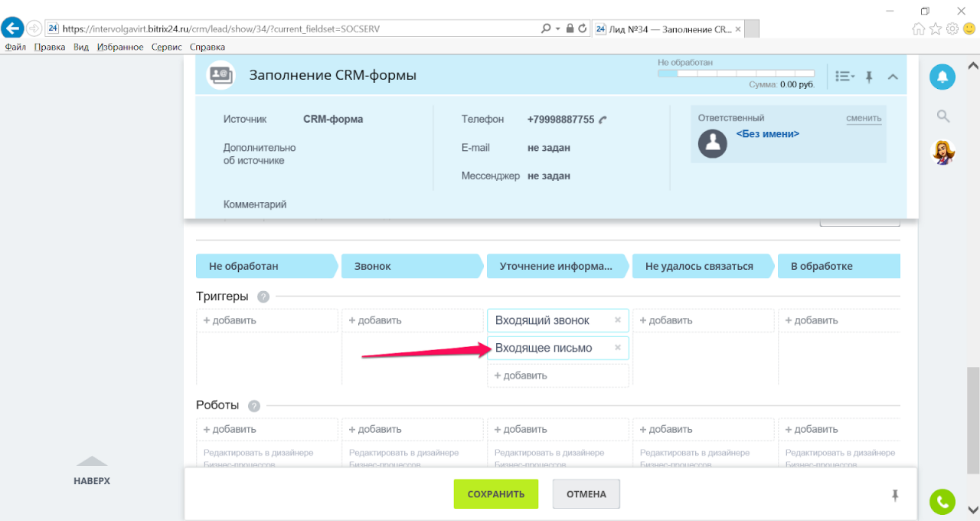The image size is (980, 521).
Task: Pin the bottom save panel
Action: pos(895,496)
